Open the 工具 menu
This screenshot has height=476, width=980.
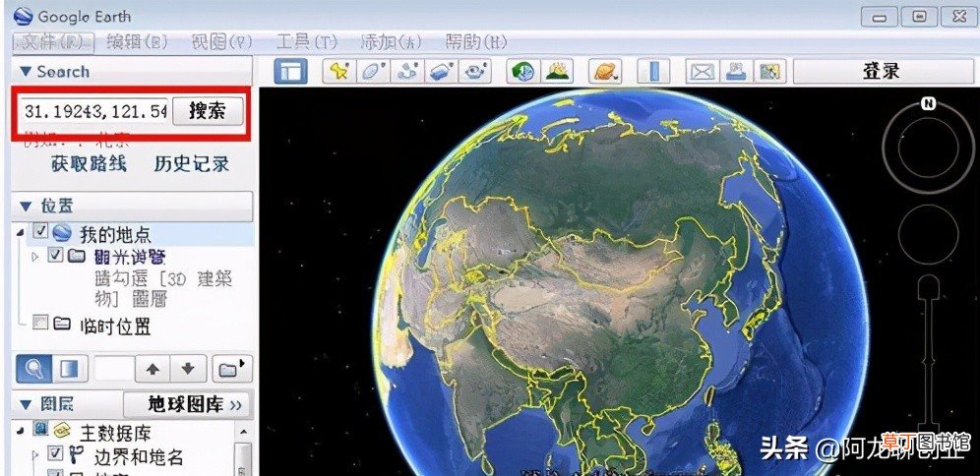click(307, 42)
